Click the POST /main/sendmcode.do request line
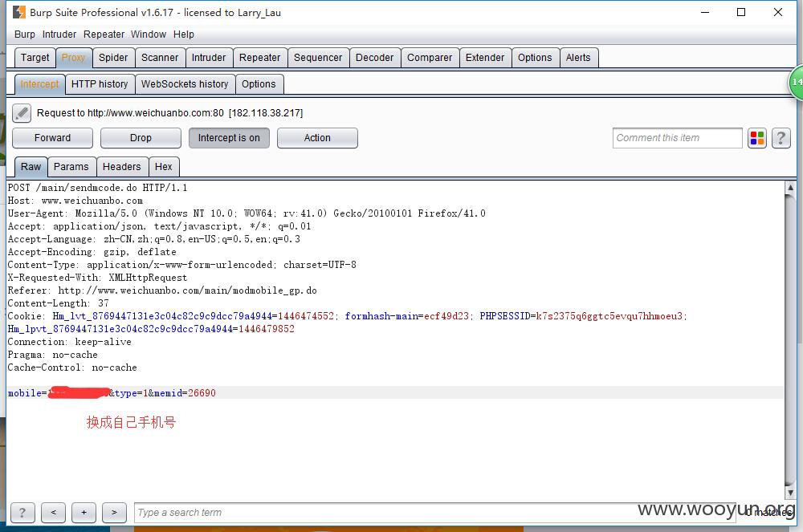Viewport: 803px width, 532px height. click(97, 188)
